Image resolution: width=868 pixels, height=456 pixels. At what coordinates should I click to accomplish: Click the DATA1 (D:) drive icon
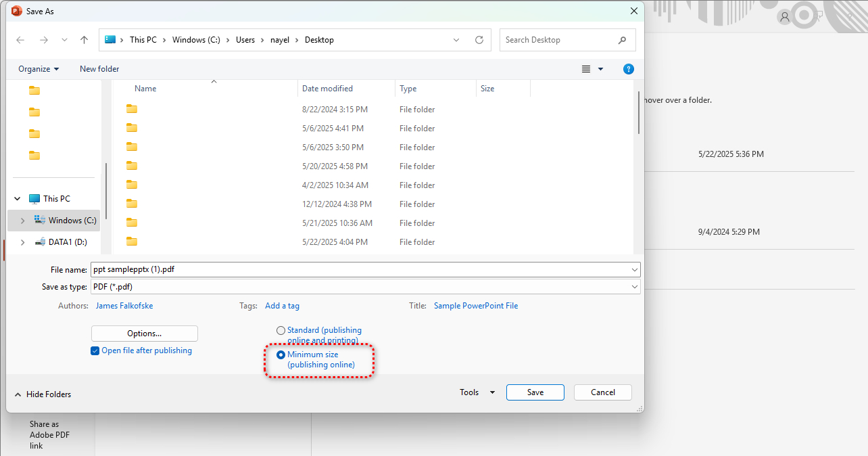pyautogui.click(x=40, y=242)
